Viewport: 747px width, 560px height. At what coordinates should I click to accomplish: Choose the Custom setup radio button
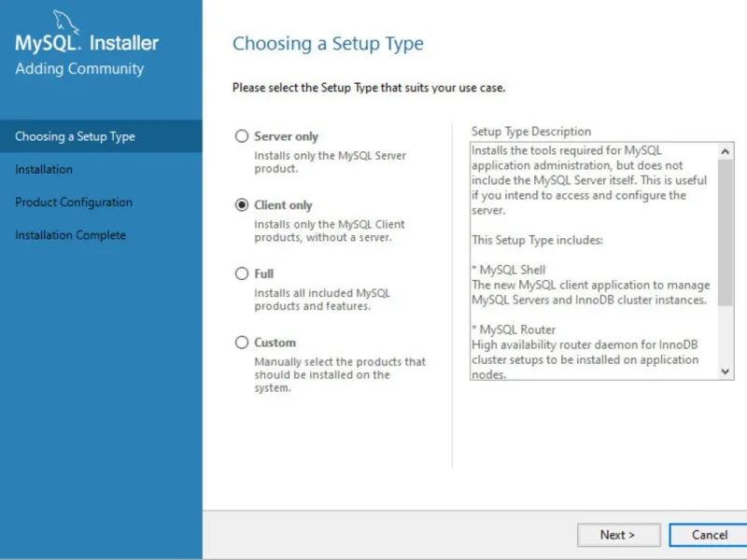coord(242,343)
